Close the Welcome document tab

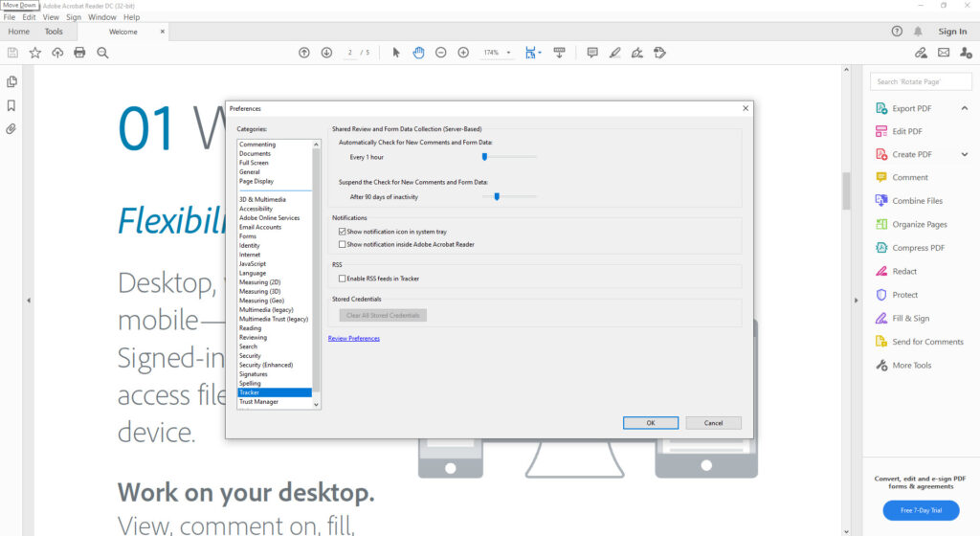pos(163,32)
